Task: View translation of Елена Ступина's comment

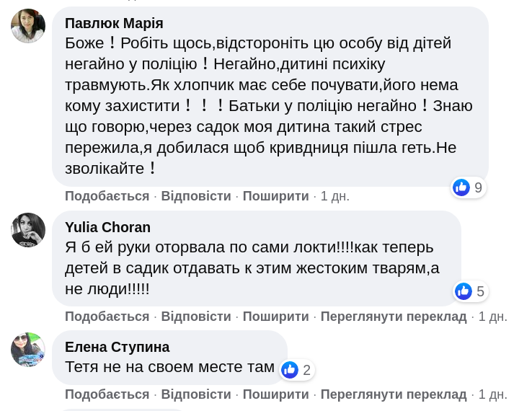Action: 394,394
